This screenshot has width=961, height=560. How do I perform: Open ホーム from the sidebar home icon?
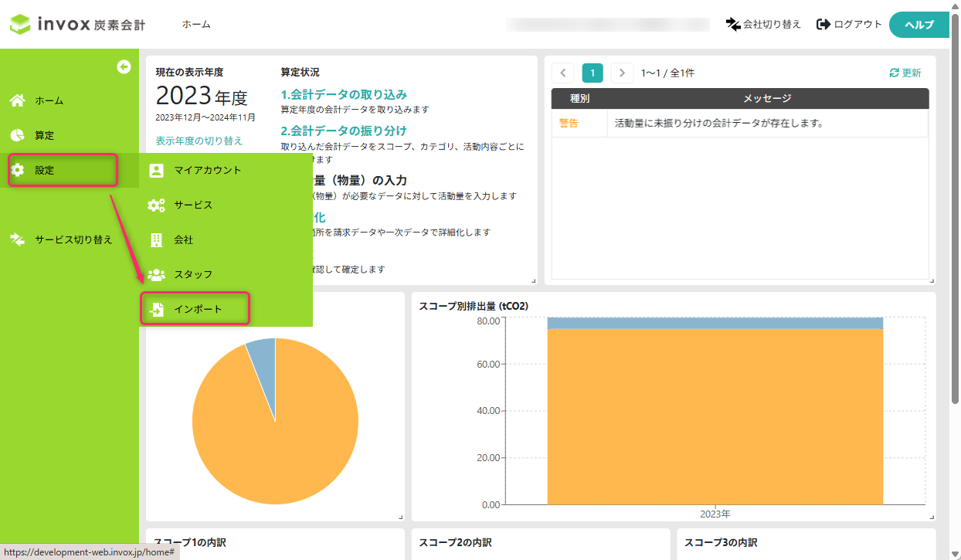(x=17, y=100)
